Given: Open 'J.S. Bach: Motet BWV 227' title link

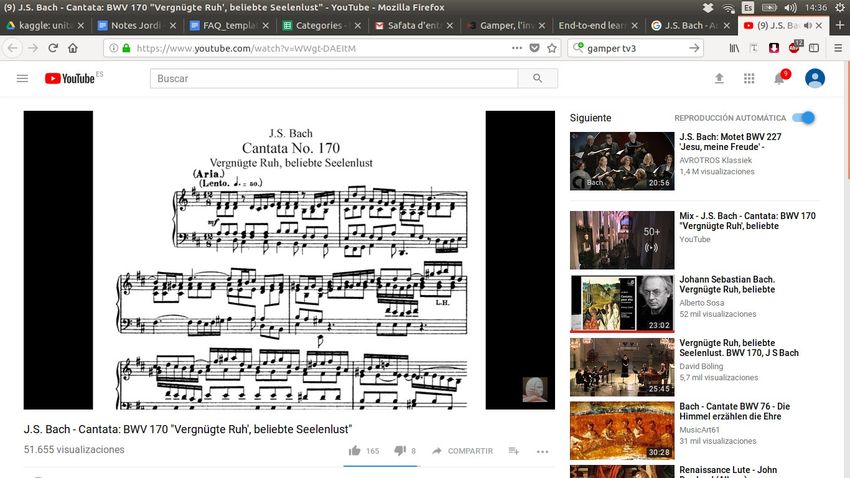Looking at the screenshot, I should coord(730,142).
